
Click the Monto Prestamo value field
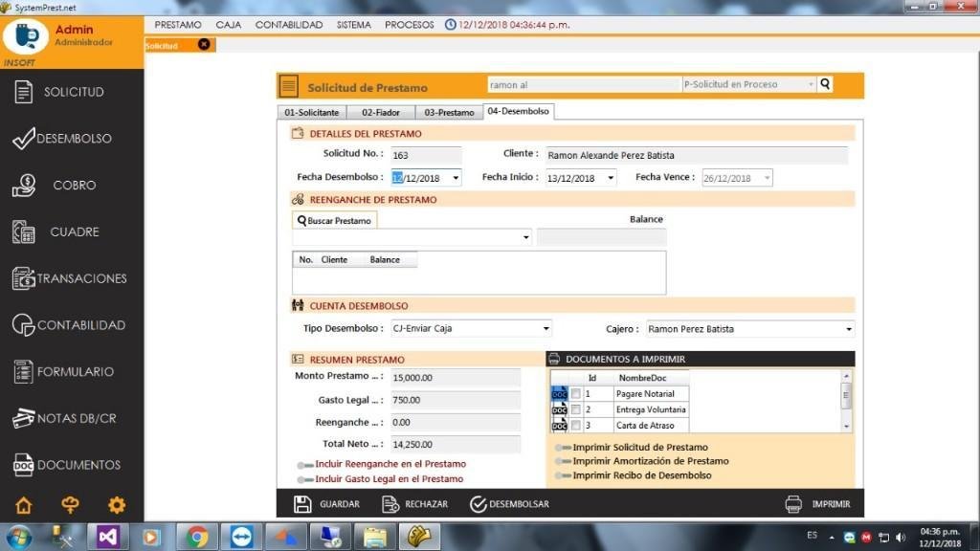456,377
